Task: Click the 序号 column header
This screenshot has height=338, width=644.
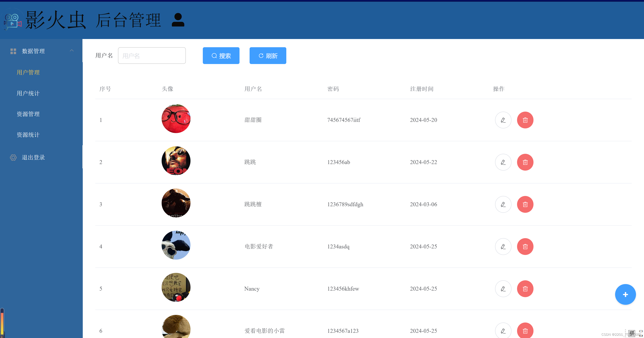Action: pos(105,89)
